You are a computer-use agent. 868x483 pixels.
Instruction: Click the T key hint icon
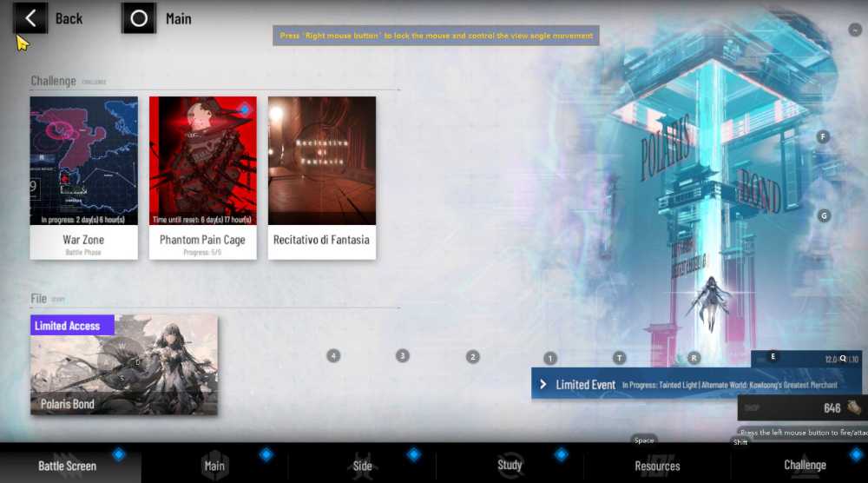click(619, 358)
